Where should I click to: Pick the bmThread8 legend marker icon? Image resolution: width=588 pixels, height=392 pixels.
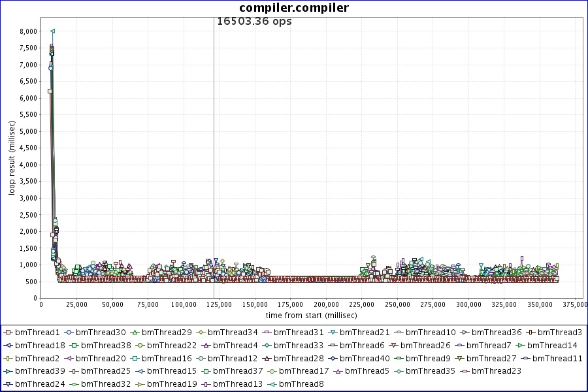(272, 384)
